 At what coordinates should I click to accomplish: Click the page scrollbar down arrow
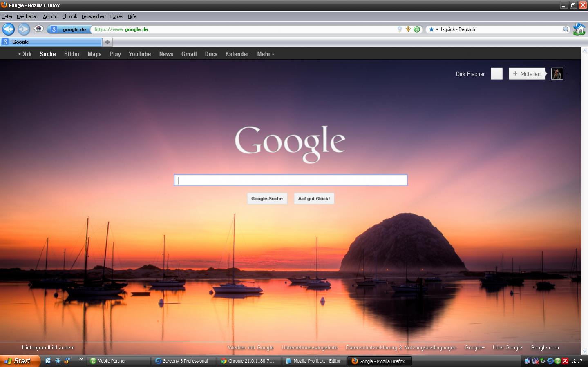point(584,351)
